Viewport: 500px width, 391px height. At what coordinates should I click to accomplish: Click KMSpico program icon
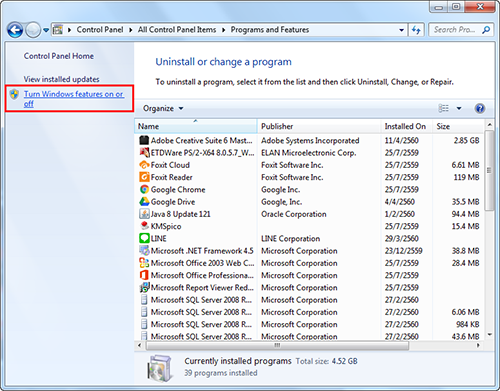coord(144,226)
